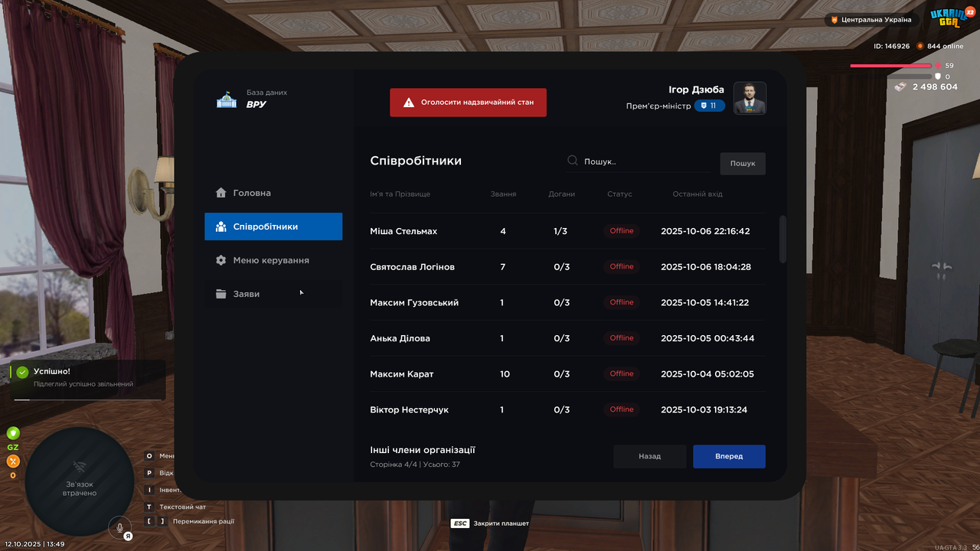
Task: Click the magnifier icon in search field
Action: [573, 161]
